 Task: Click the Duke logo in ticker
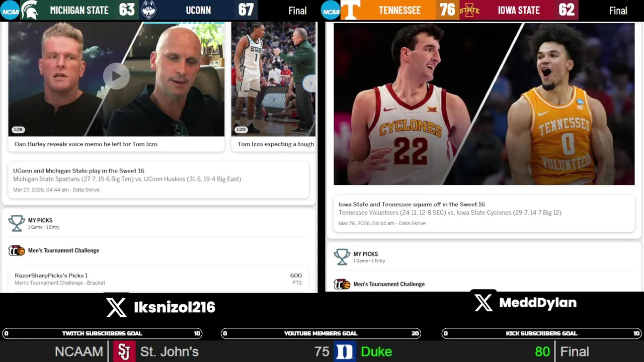[345, 351]
